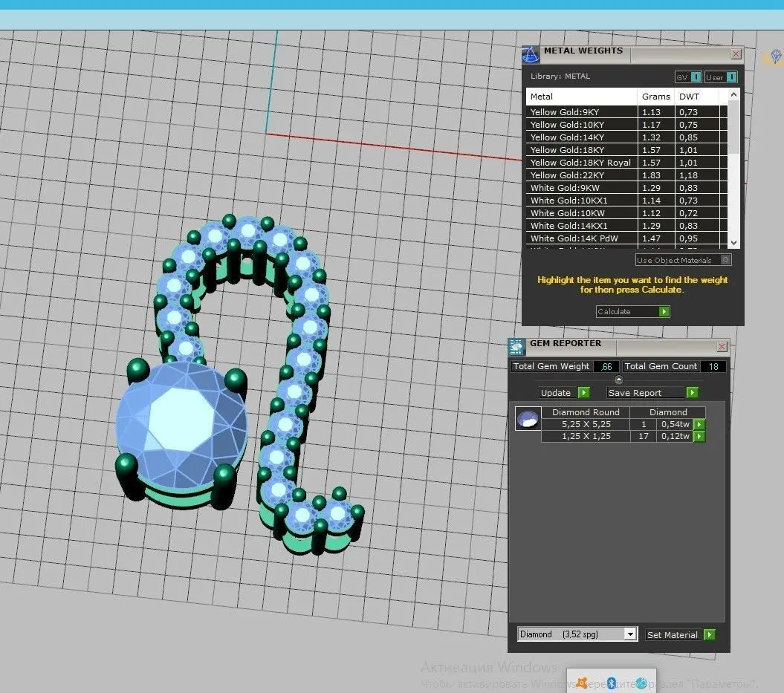Screen dimensions: 784x693
Task: Click the green arrow beside Calculate
Action: tap(664, 312)
